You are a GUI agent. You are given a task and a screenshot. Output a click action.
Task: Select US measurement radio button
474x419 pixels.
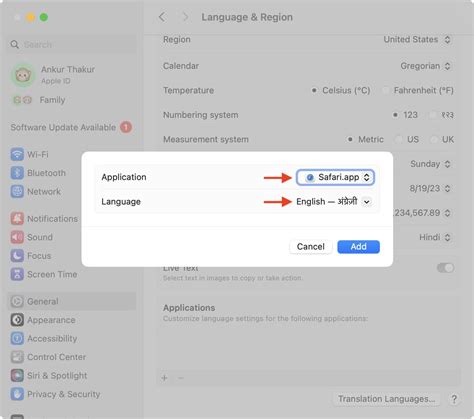[399, 139]
